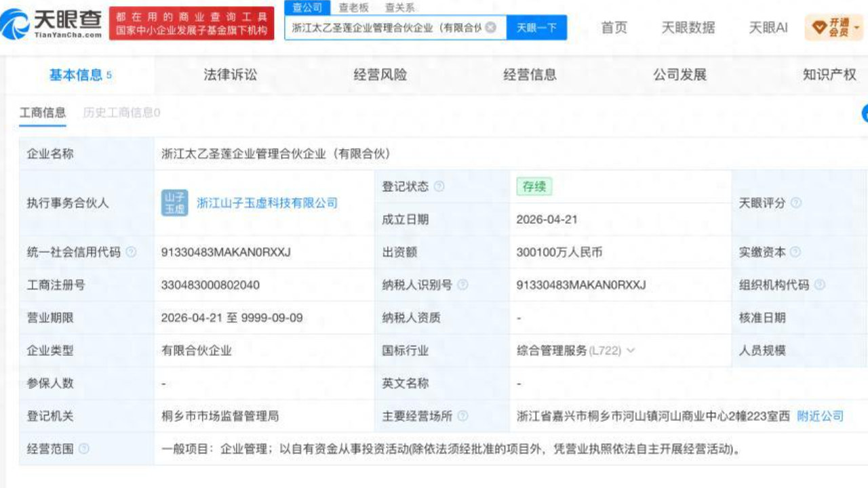Open the 法律诉讼 tab

(x=231, y=75)
